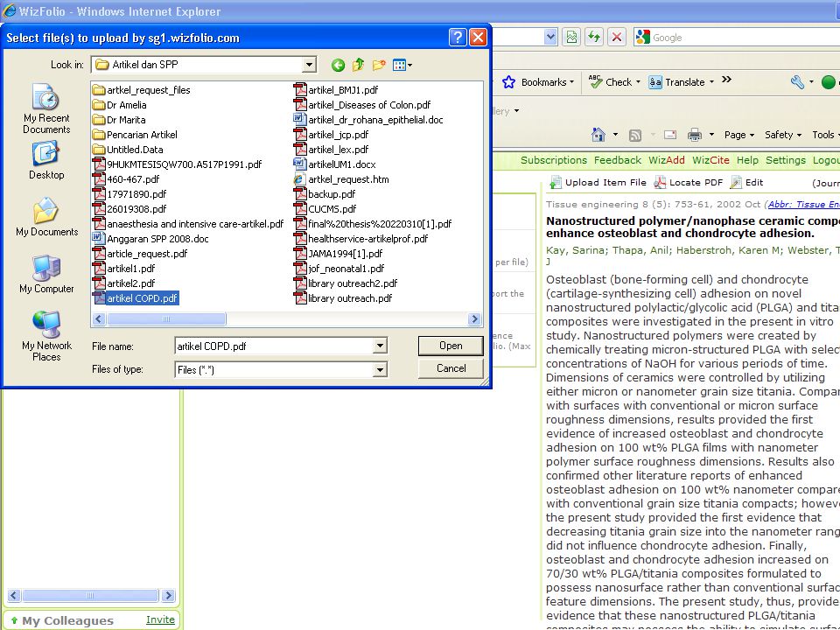Click the RSS feeds icon
Image resolution: width=840 pixels, height=630 pixels.
tap(635, 135)
